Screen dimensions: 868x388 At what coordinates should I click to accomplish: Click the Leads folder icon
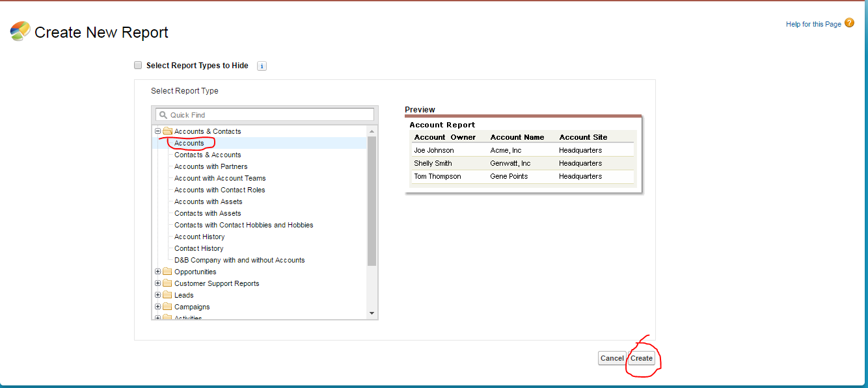167,295
